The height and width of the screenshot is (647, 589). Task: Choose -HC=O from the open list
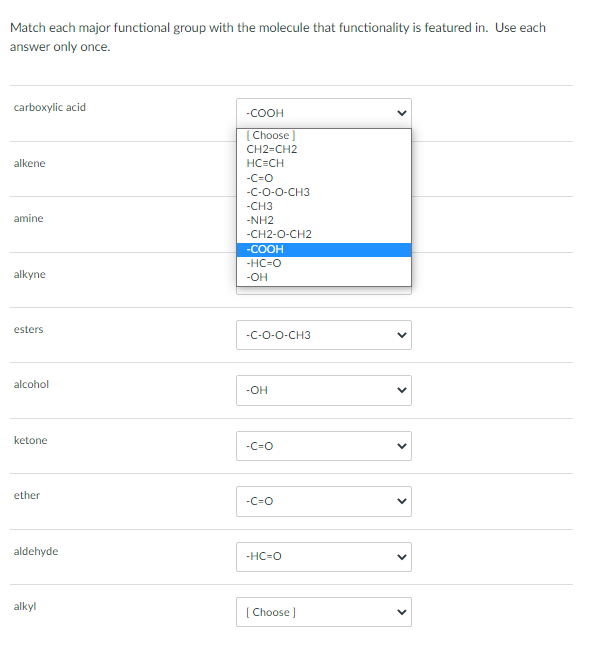click(324, 263)
